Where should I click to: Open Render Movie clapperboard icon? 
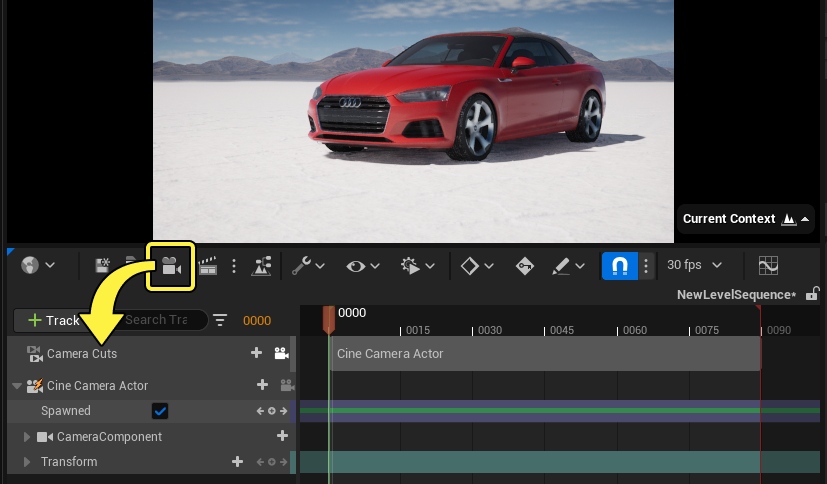[208, 266]
